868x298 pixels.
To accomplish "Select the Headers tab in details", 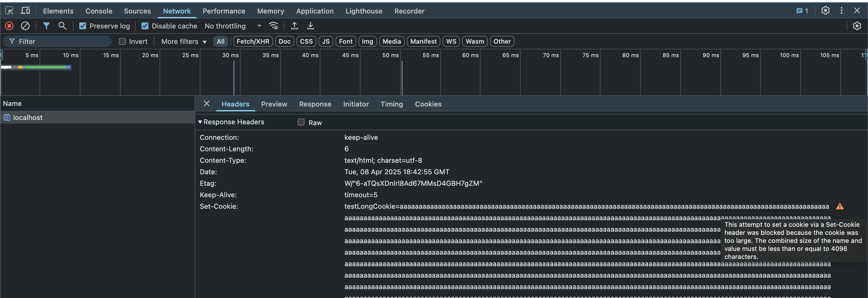I will point(235,104).
